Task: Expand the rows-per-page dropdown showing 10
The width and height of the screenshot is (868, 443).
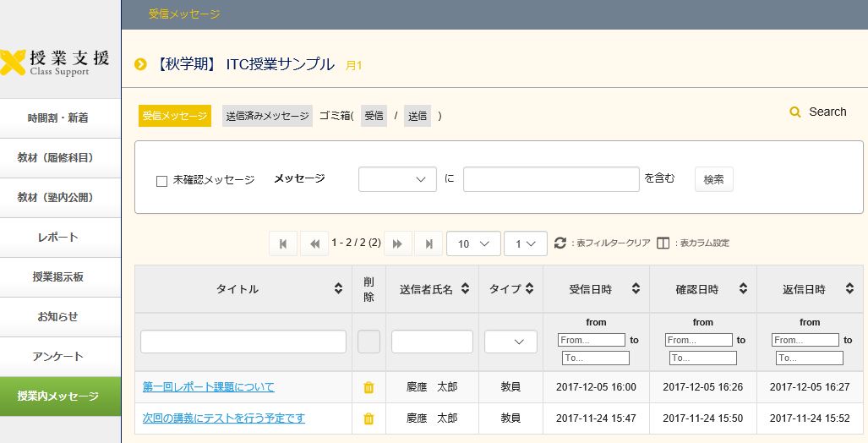Action: (473, 243)
